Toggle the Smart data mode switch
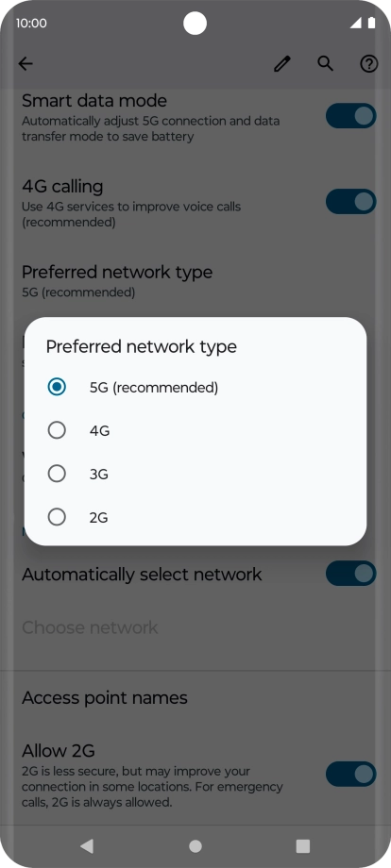The image size is (391, 868). click(351, 116)
